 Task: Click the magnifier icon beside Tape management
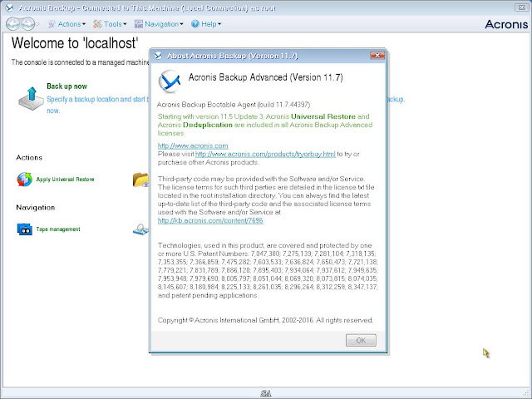pyautogui.click(x=140, y=229)
